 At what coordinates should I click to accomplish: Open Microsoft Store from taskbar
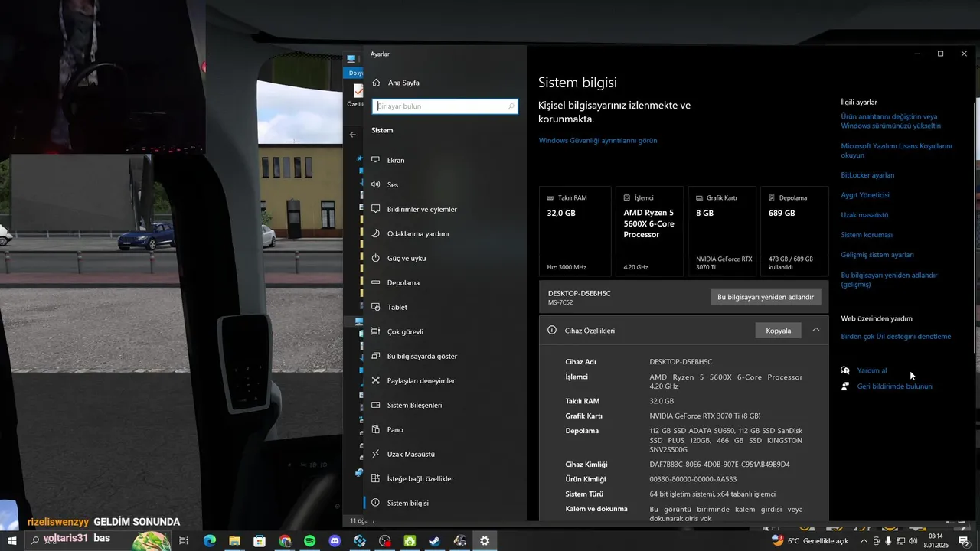click(x=260, y=540)
